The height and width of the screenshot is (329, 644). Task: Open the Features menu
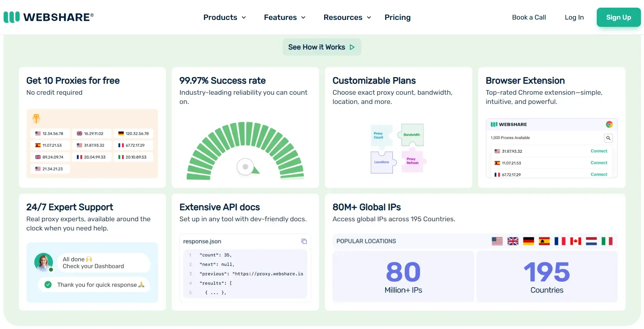(x=285, y=17)
